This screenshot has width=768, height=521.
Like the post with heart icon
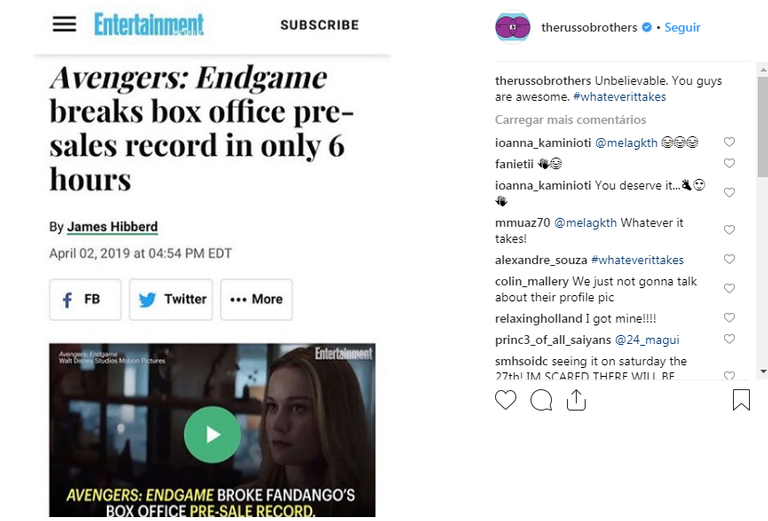[505, 400]
